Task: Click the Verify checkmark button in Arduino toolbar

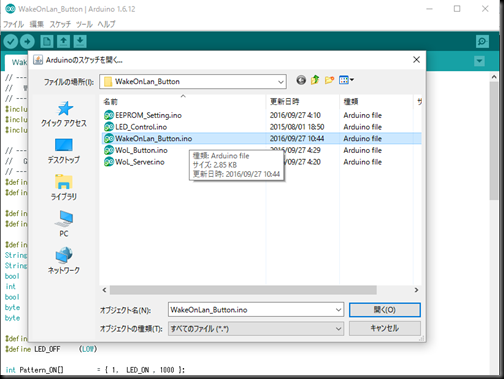Action: [x=11, y=42]
